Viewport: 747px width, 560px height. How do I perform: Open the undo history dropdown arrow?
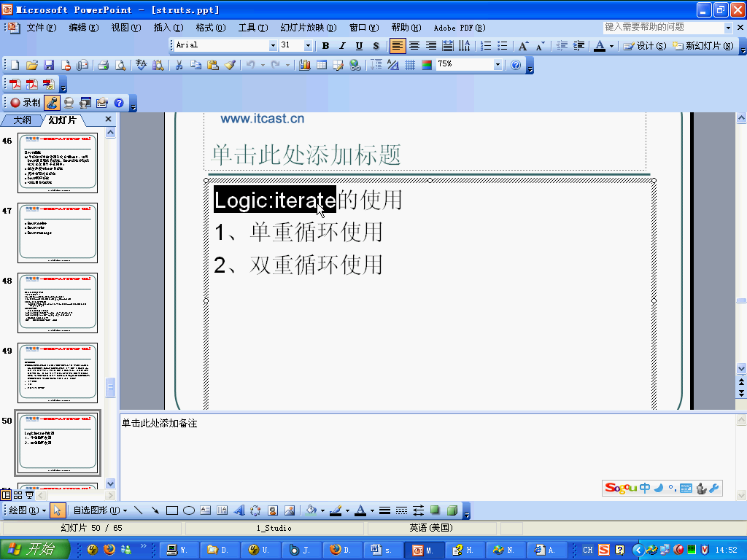click(x=263, y=65)
